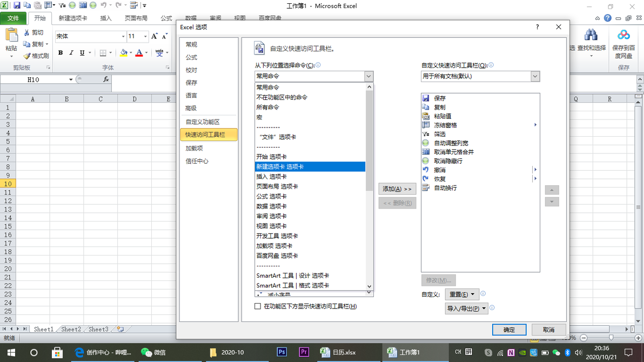Open Photoshop from the taskbar
644x362 pixels.
[x=282, y=352]
